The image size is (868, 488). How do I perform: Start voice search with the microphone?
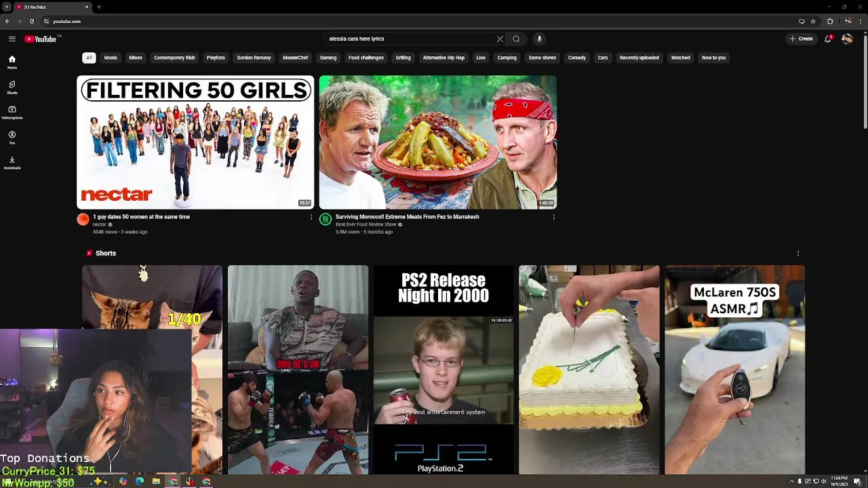tap(539, 39)
